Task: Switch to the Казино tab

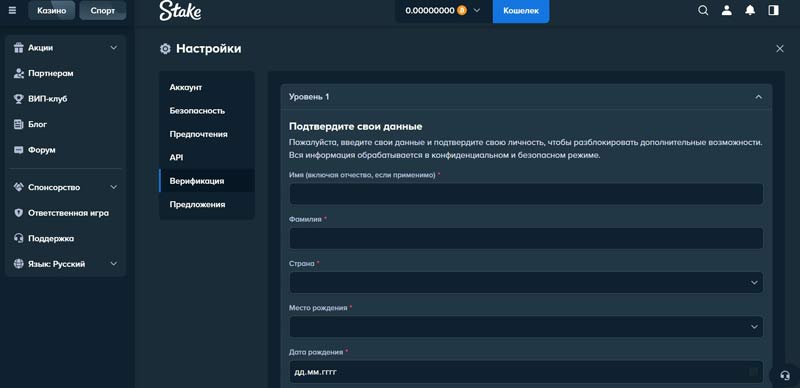Action: (x=52, y=10)
